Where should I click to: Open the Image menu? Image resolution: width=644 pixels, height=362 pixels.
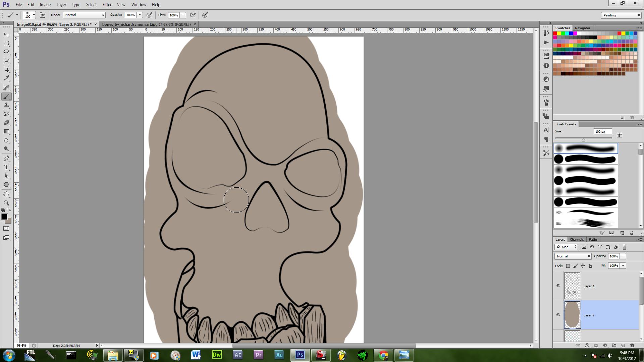tap(45, 5)
